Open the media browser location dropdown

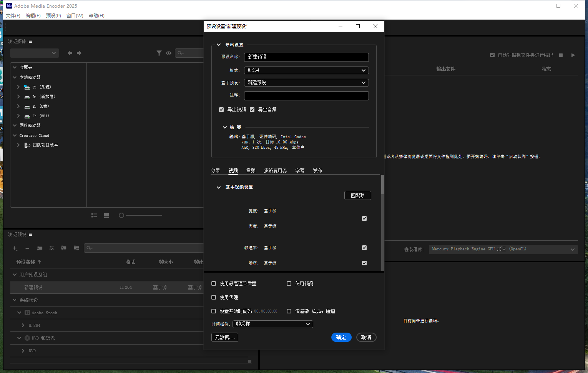pos(35,53)
